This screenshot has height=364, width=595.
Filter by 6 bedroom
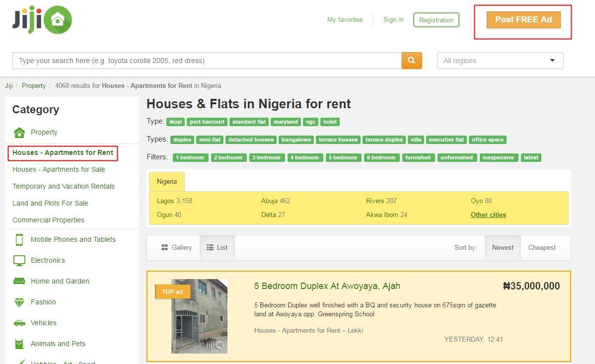381,157
